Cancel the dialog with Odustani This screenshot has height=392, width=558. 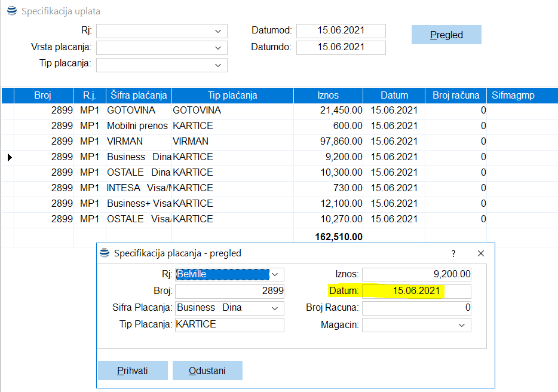(207, 370)
